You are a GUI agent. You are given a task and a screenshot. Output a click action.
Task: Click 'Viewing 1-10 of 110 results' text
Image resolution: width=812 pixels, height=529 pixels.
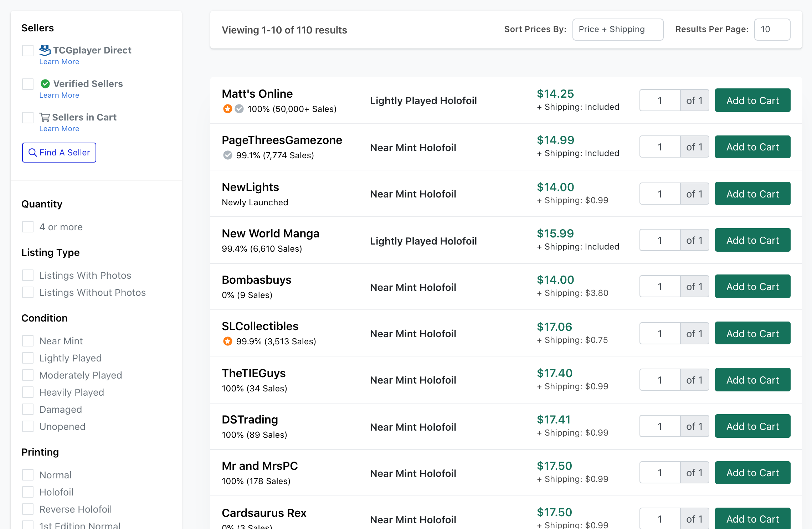[x=284, y=30]
